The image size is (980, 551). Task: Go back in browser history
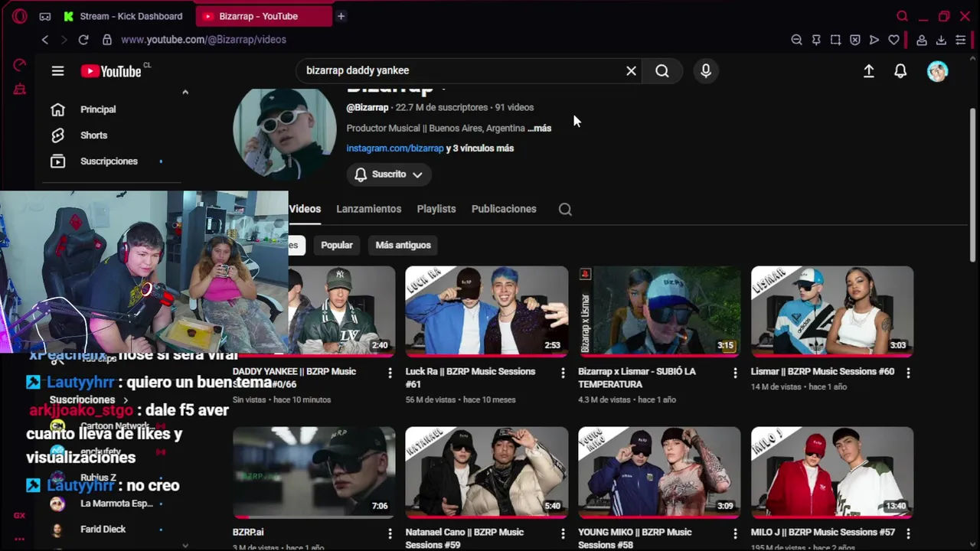tap(45, 40)
